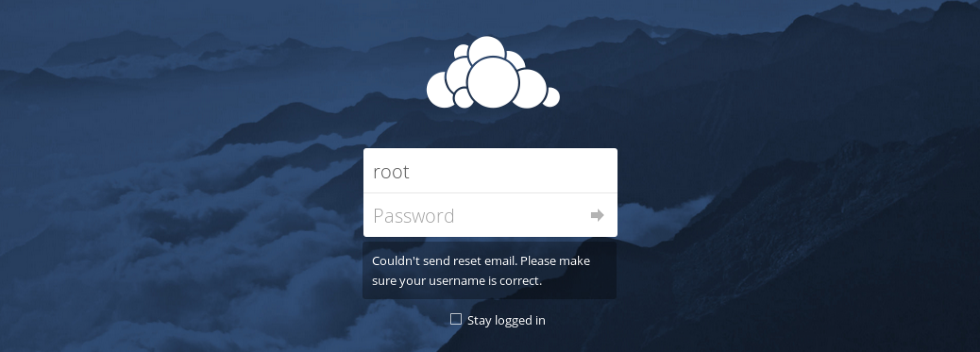The image size is (980, 352).
Task: Click the ownCloud cloud logo
Action: [x=493, y=72]
